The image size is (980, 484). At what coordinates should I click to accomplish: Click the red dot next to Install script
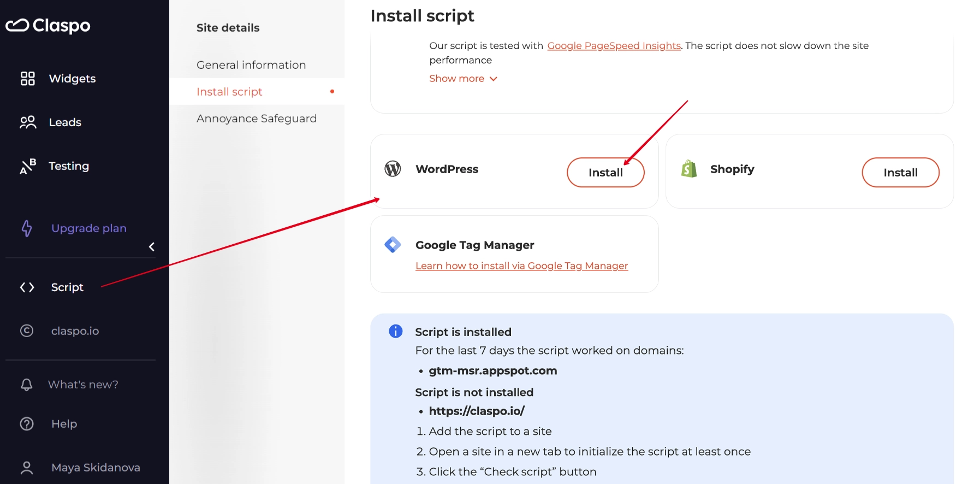tap(332, 91)
